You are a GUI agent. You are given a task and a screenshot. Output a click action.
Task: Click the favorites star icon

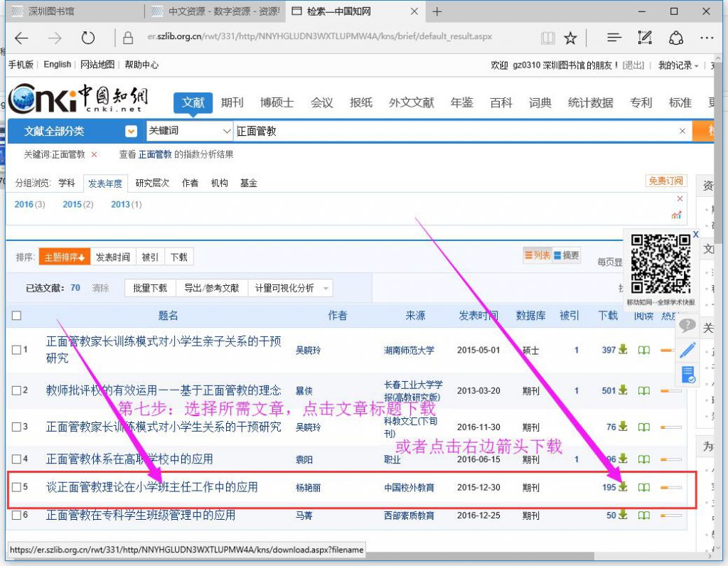pyautogui.click(x=570, y=38)
